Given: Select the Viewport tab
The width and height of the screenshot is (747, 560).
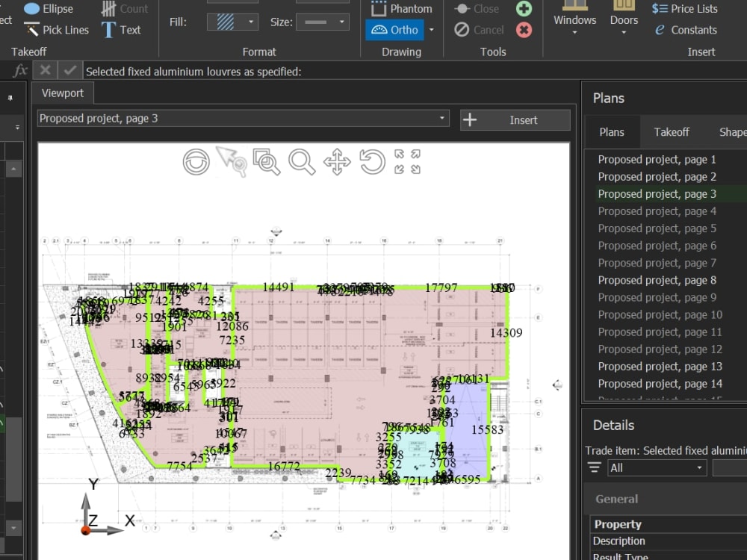Looking at the screenshot, I should point(63,93).
